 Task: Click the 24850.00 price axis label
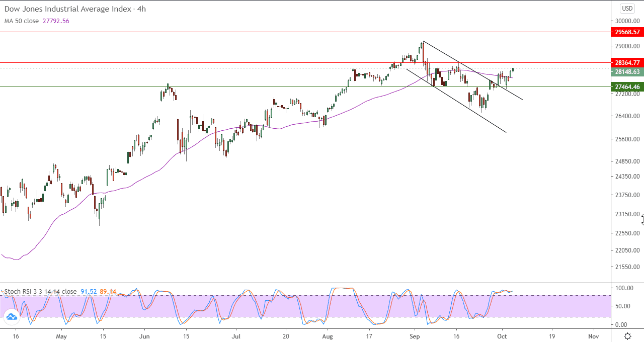[627, 161]
